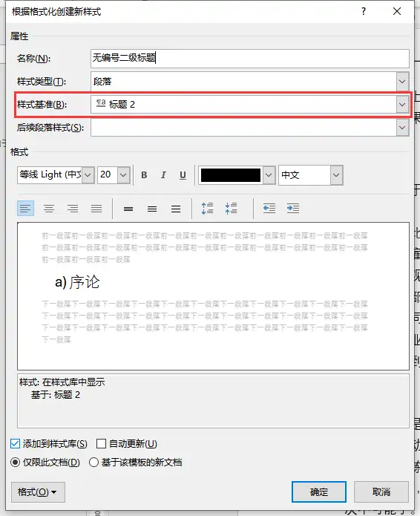Click the help question mark icon
This screenshot has height=516, width=420.
point(363,12)
